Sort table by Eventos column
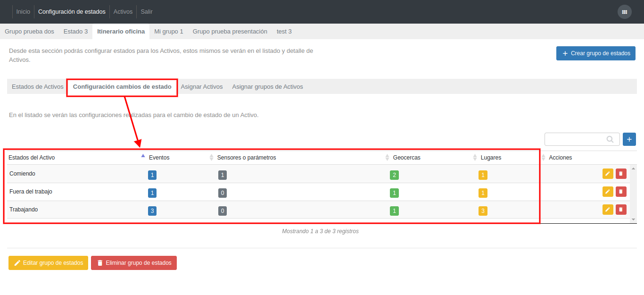The width and height of the screenshot is (644, 295). [159, 158]
